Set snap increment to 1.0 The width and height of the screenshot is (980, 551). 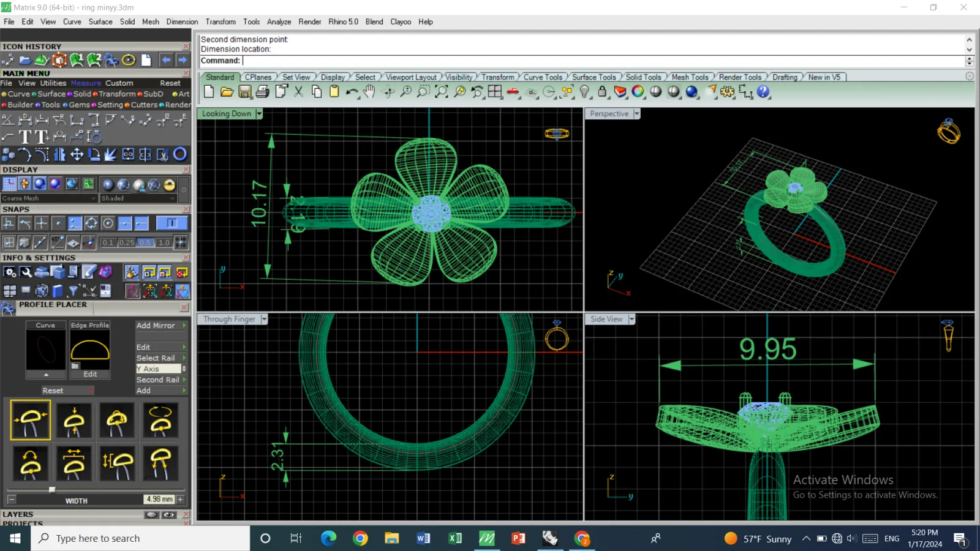click(164, 242)
